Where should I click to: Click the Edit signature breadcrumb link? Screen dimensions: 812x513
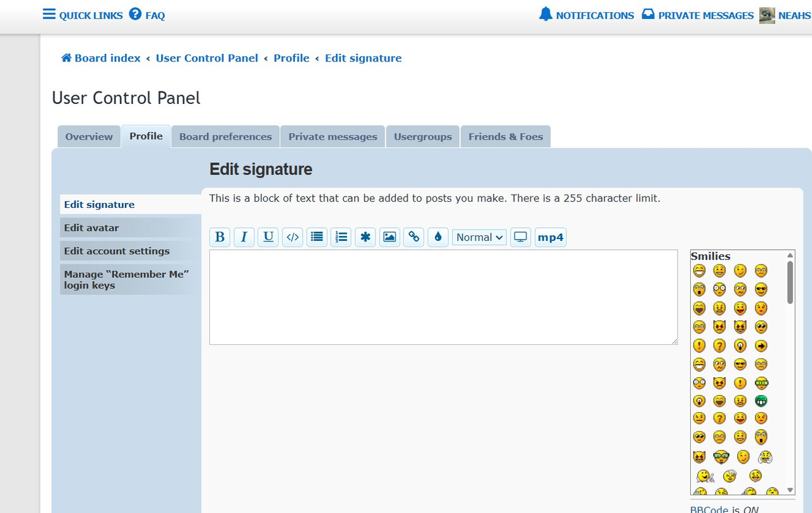[363, 58]
